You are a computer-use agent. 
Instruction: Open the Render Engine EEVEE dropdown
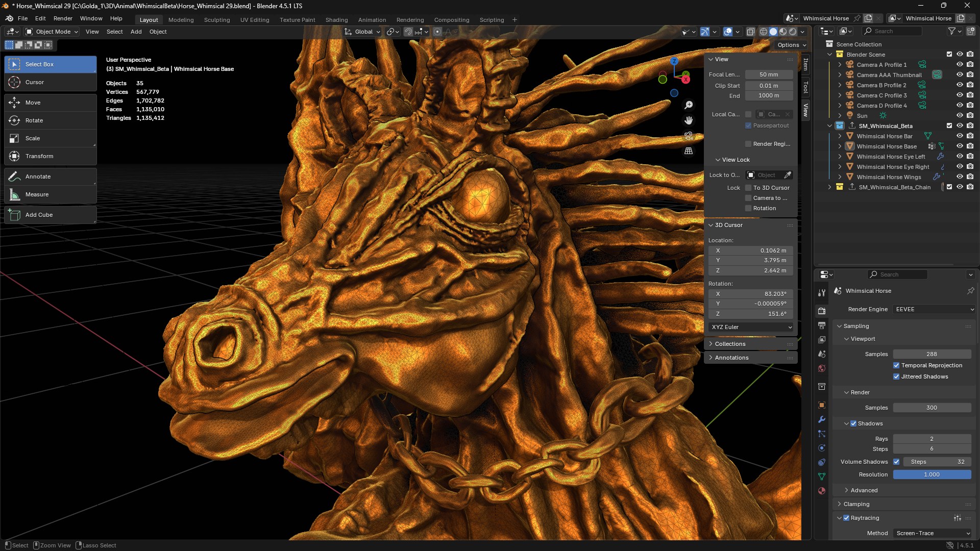coord(934,309)
